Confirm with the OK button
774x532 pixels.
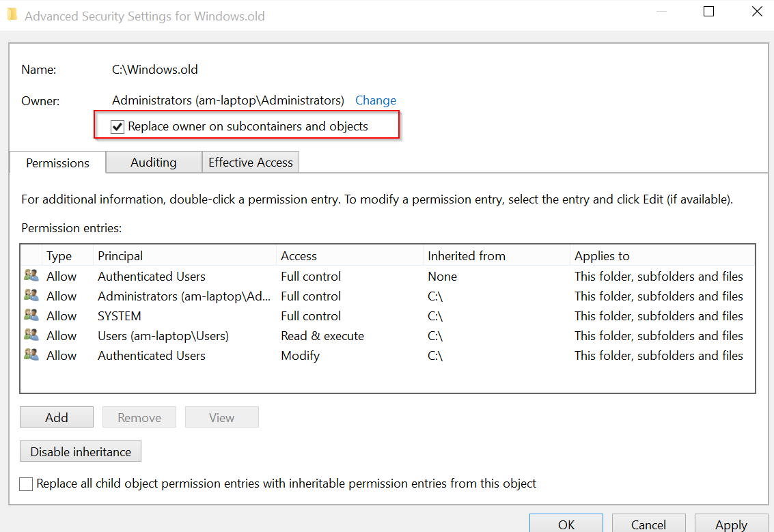click(566, 524)
